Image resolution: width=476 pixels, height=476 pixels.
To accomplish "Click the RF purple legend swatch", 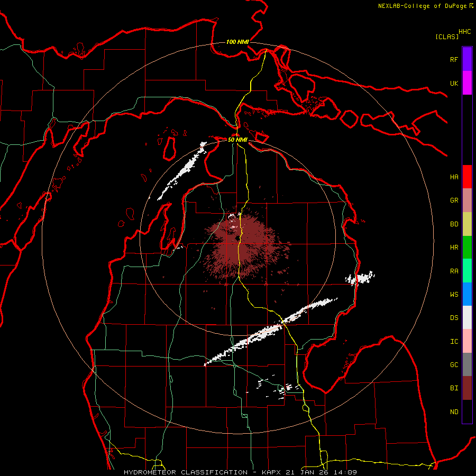I will tap(467, 59).
